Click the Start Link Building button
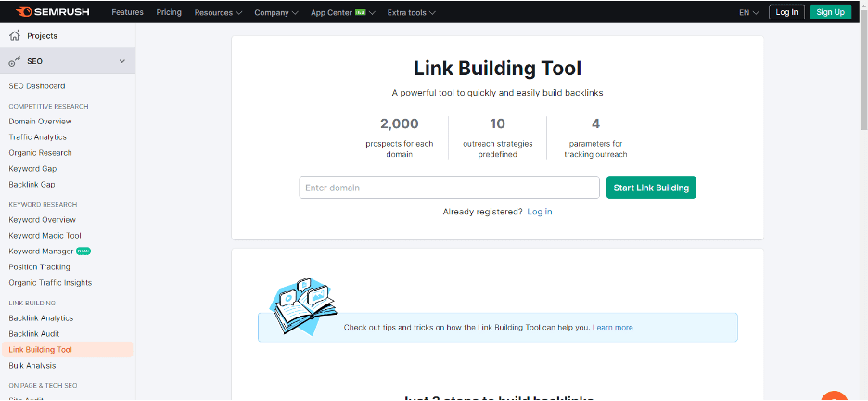868x401 pixels. point(651,188)
